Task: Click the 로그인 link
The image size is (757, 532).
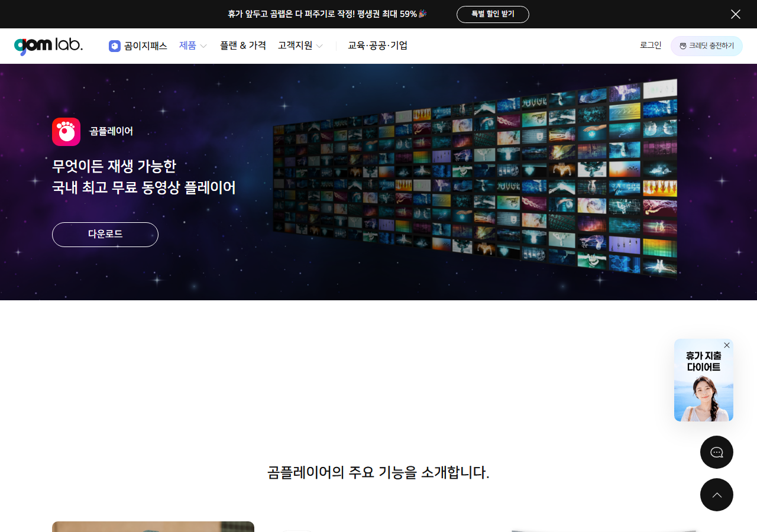Action: point(651,46)
